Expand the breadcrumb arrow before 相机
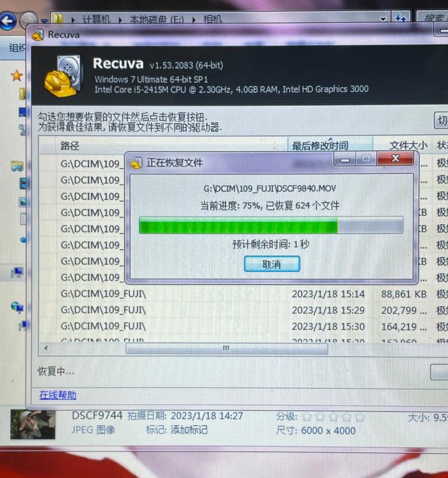 [194, 20]
